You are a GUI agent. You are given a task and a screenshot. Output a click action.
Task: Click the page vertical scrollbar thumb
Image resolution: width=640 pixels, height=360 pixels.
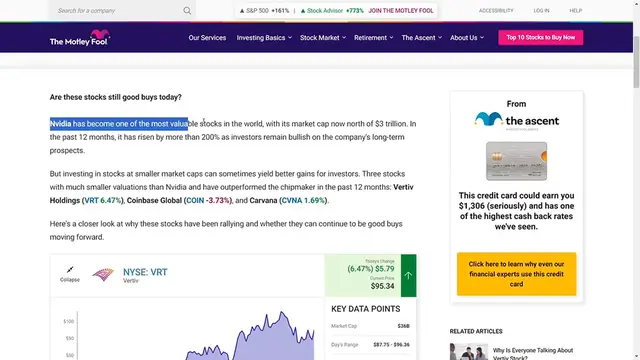tap(636, 61)
